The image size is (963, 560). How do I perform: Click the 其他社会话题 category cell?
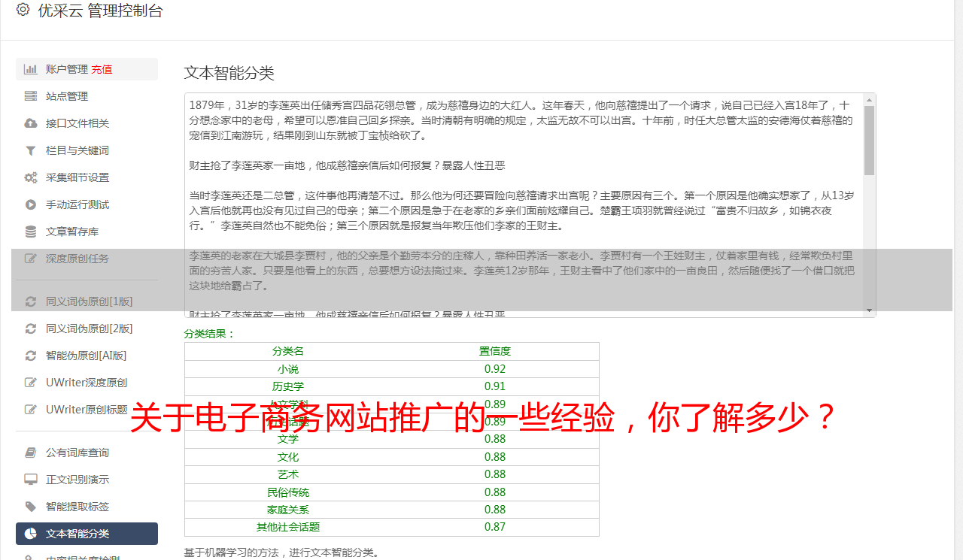[288, 527]
